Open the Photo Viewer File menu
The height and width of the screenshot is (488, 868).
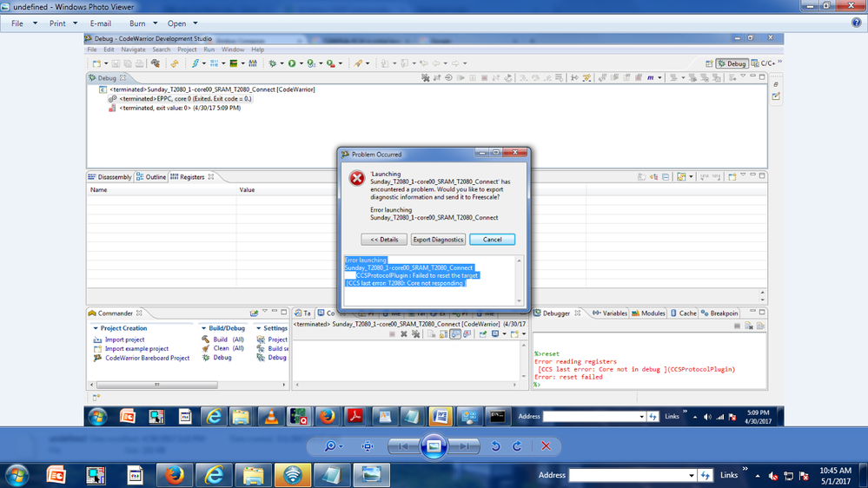23,23
